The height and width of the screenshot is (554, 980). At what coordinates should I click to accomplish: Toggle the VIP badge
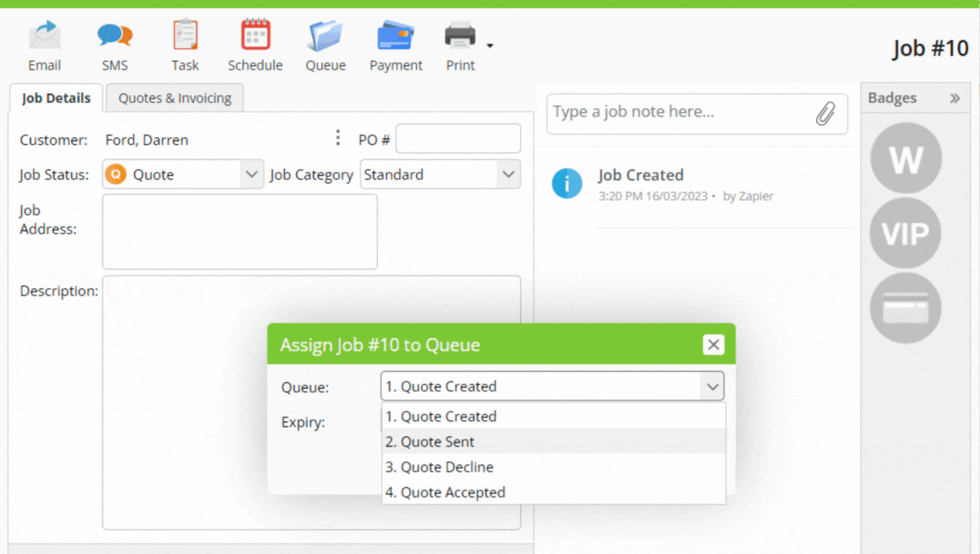906,234
